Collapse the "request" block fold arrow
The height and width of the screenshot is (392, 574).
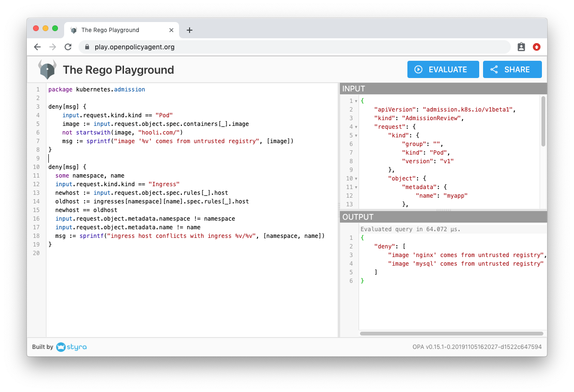356,127
